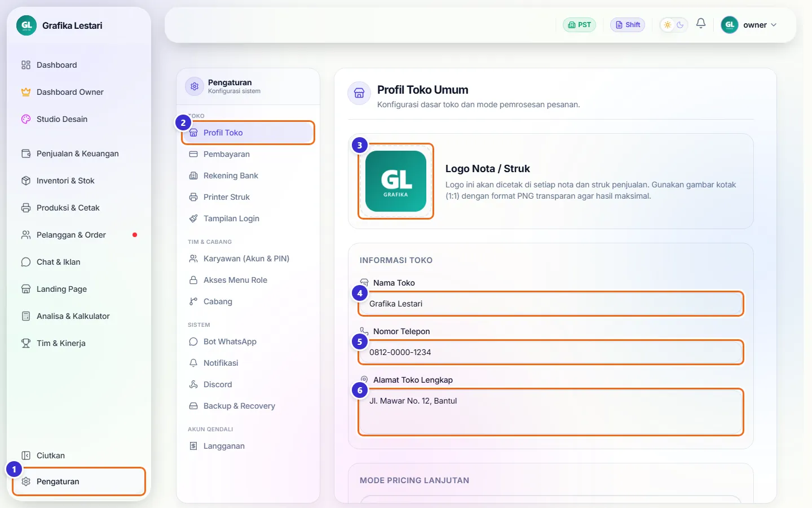Click the Grafika Lestari logo in sidebar

(x=27, y=25)
